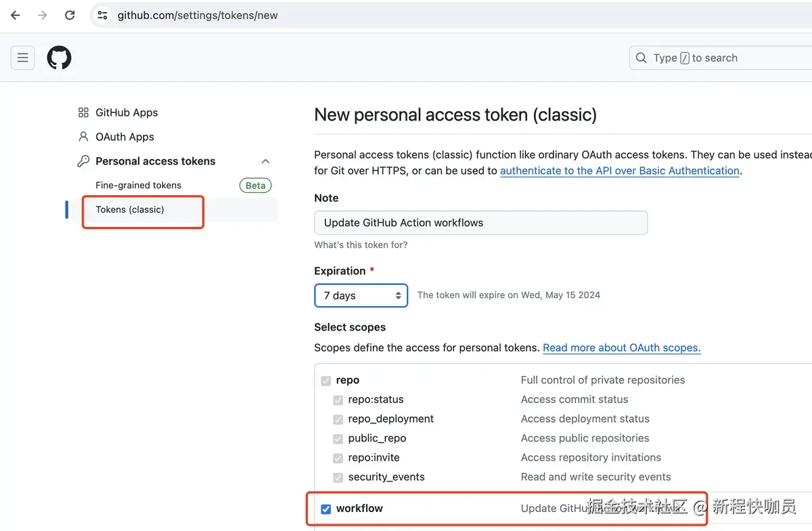Open the Expiration dropdown
Image resolution: width=812 pixels, height=531 pixels.
[361, 295]
